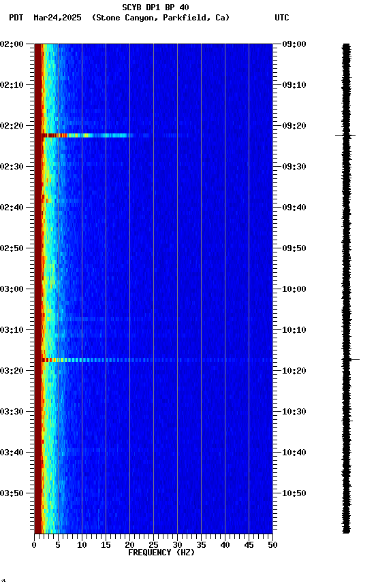Viewport: 376px width, 588px height.
Task: Click the 25 Hz frequency tick label
Action: point(153,545)
